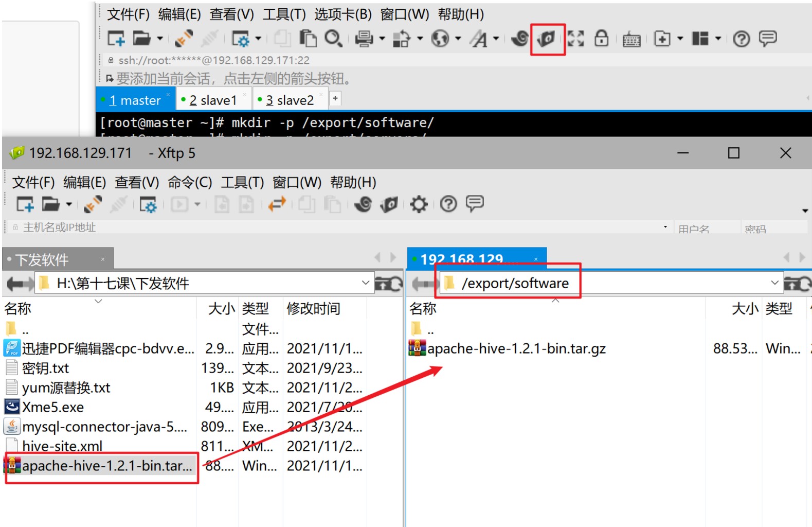
Task: Select local file apache-hive-1.2.1-bin.tar
Action: point(107,466)
